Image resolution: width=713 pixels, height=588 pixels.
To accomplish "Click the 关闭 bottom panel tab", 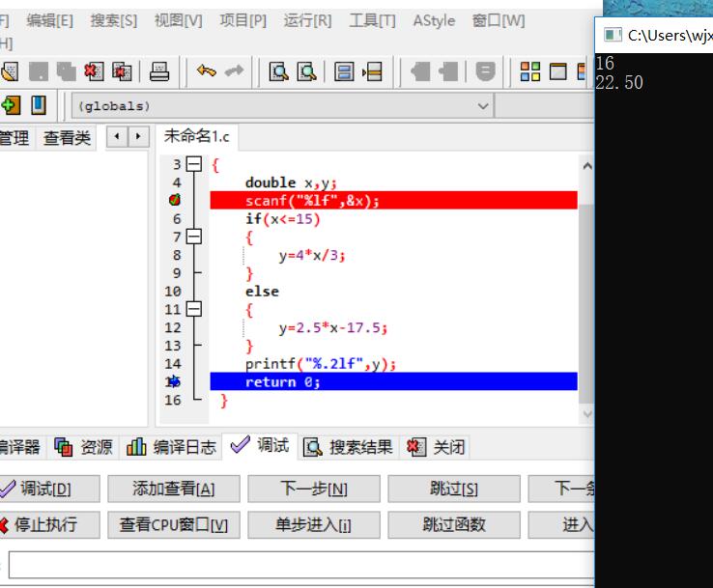I will (436, 447).
